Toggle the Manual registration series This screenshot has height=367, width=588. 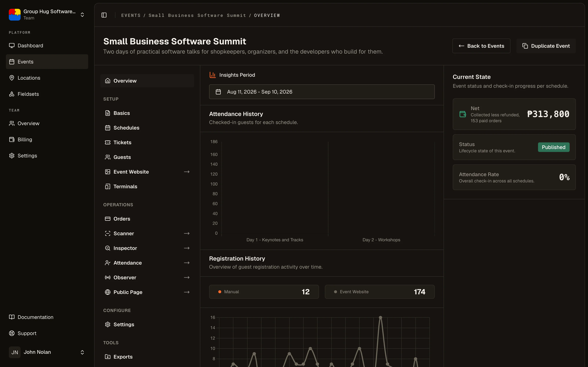point(264,292)
